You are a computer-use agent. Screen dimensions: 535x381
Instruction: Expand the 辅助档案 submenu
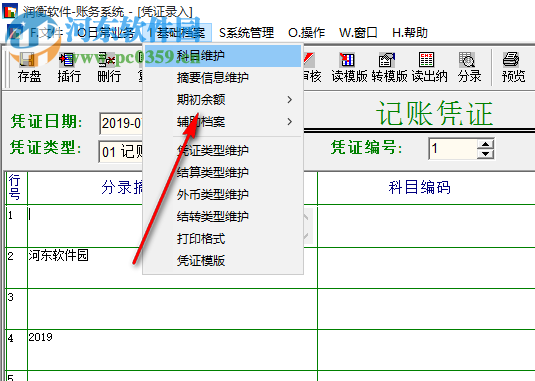[222, 122]
